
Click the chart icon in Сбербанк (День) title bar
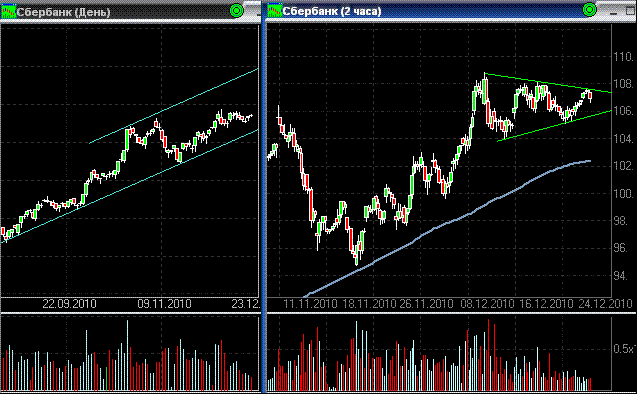click(9, 11)
